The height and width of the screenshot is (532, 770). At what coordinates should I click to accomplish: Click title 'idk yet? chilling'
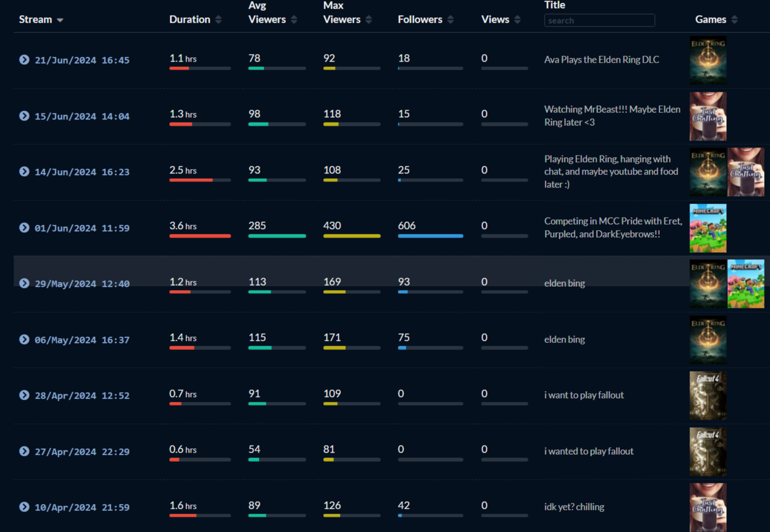coord(574,507)
